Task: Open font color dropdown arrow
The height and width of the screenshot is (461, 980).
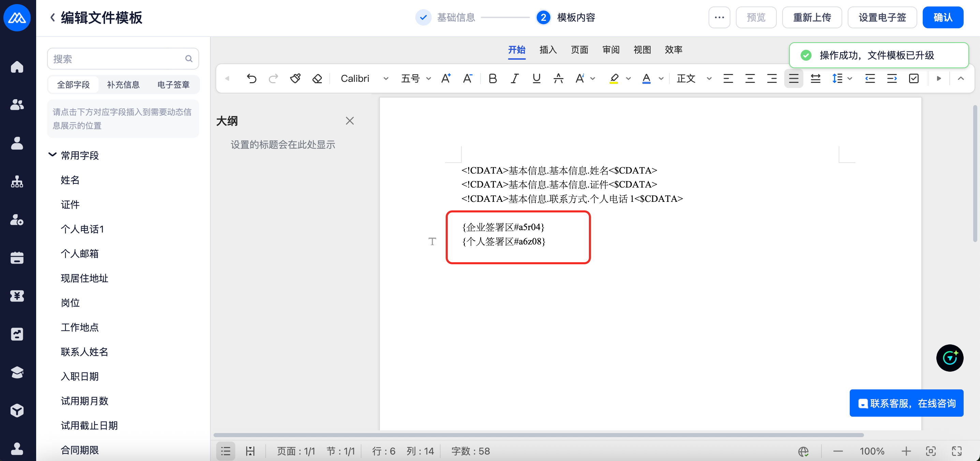Action: point(661,79)
